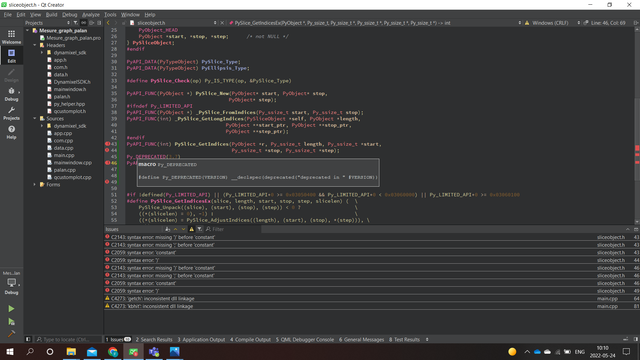Click the Build project hammer icon
Screen dimensions: 640x360
[x=11, y=334]
